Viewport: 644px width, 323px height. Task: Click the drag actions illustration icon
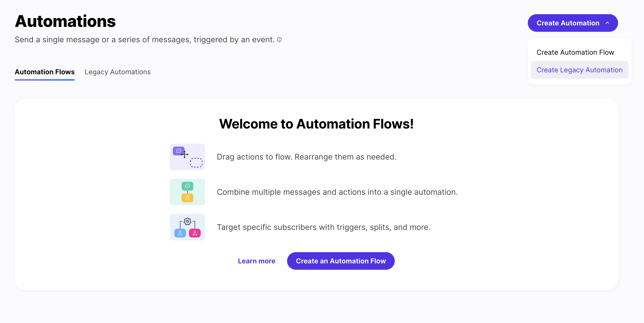187,157
